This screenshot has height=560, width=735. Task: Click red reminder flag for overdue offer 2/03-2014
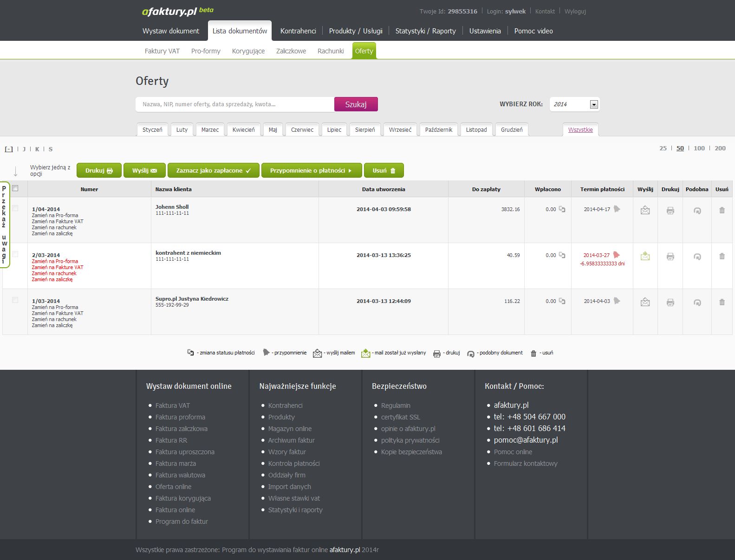[x=617, y=255]
